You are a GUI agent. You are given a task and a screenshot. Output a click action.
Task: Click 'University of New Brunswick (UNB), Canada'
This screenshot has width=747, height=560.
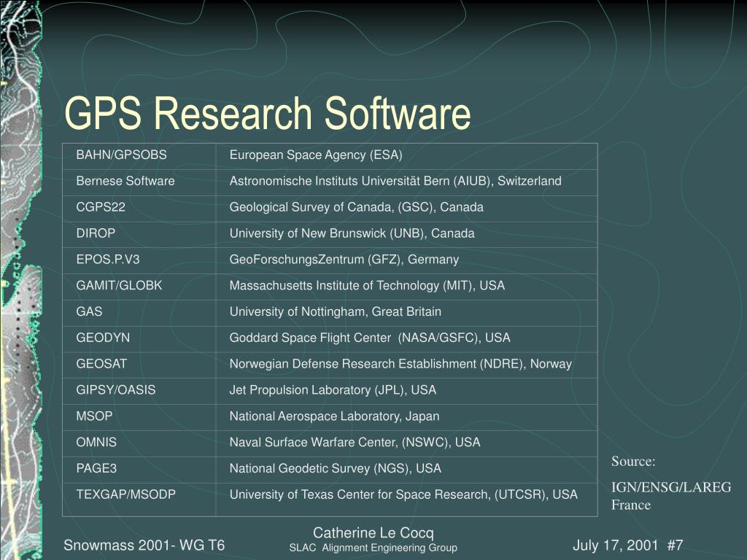point(352,233)
